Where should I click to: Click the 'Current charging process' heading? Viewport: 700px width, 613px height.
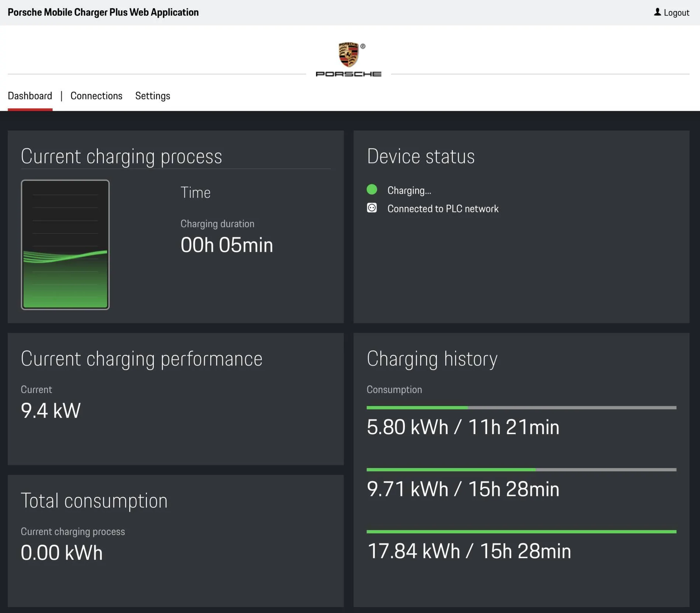pyautogui.click(x=122, y=156)
